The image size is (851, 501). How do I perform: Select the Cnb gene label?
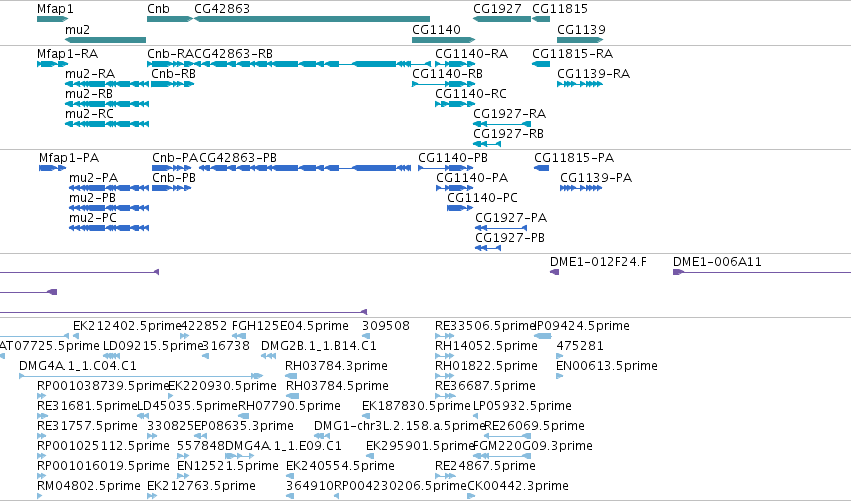click(158, 9)
